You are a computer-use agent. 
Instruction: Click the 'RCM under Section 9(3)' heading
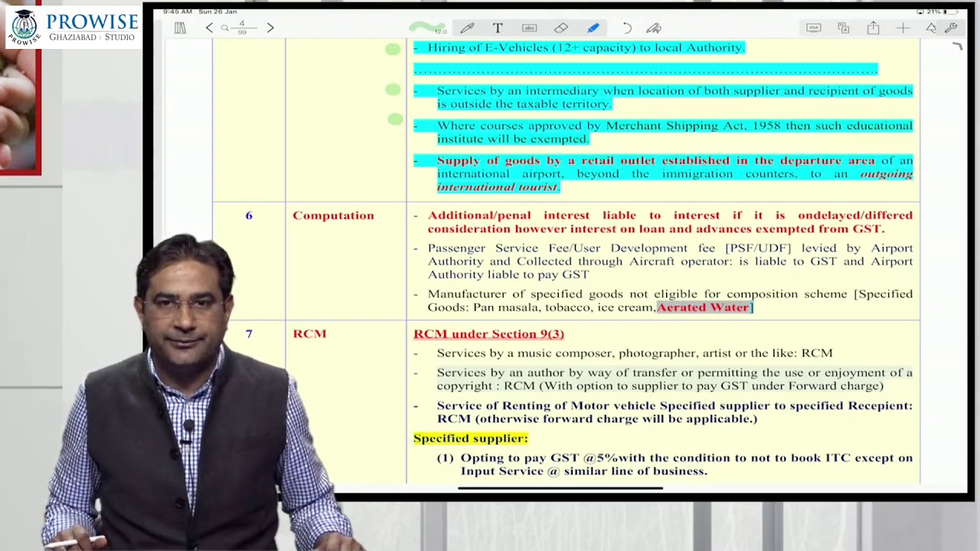pyautogui.click(x=488, y=334)
